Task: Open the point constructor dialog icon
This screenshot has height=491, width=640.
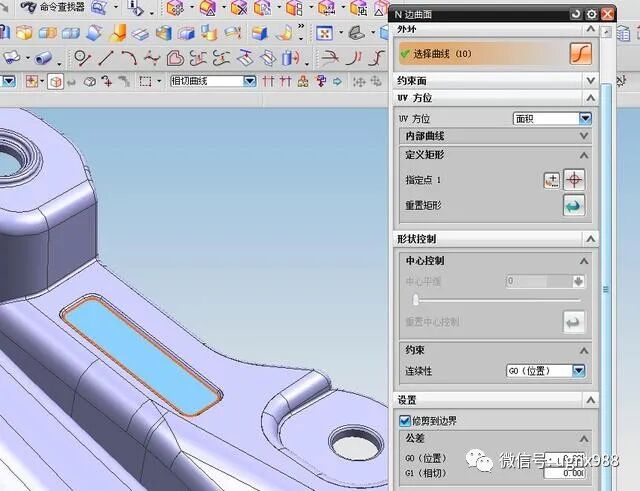Action: [x=552, y=180]
